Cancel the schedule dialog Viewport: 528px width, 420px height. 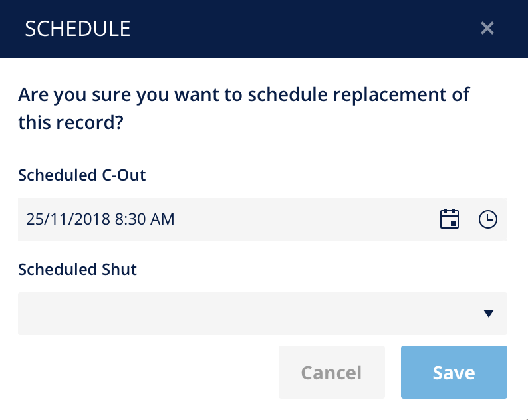(332, 372)
